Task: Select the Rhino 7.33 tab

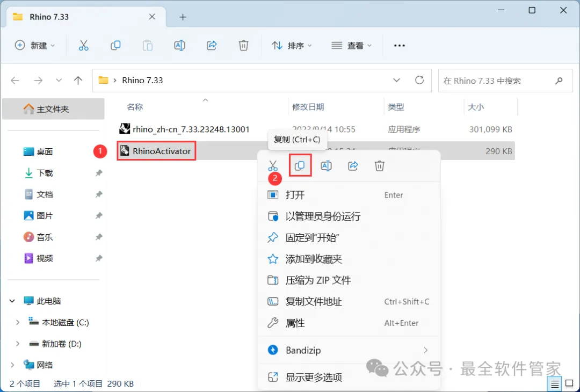Action: (86, 17)
